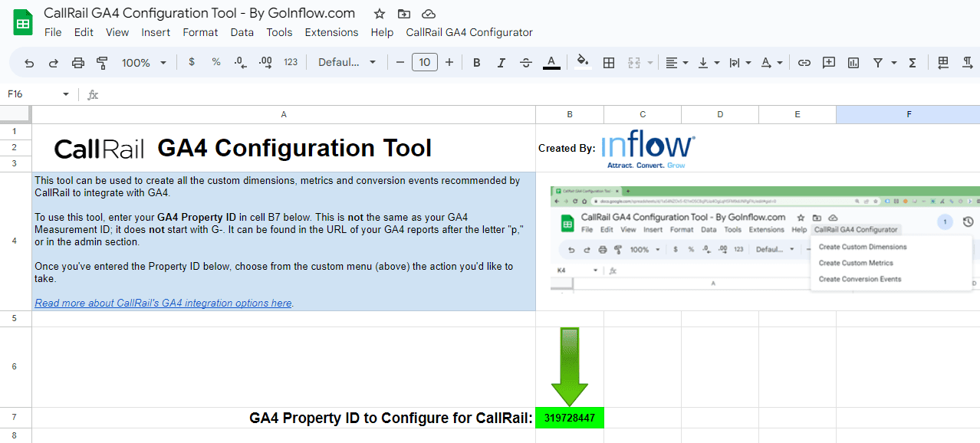Select the paint format tool
Image resolution: width=980 pixels, height=443 pixels.
pos(102,63)
